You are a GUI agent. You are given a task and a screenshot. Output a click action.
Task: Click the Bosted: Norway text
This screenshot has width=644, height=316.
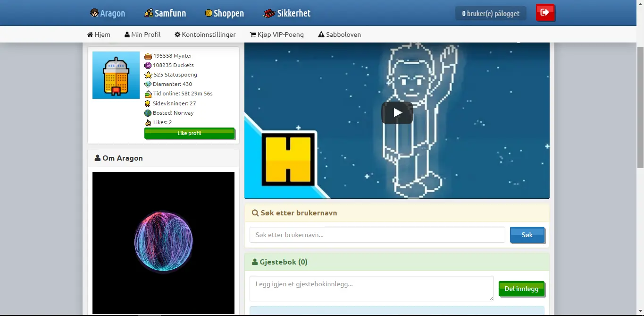coord(173,113)
